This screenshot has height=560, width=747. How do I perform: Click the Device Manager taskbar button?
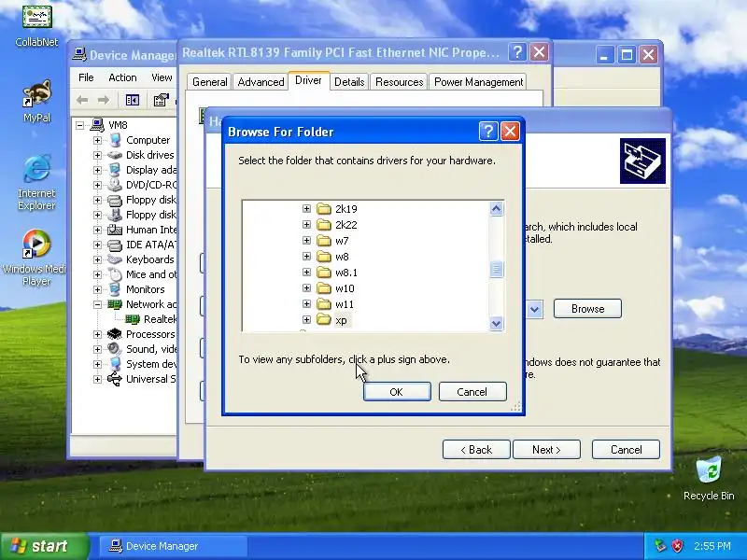173,546
